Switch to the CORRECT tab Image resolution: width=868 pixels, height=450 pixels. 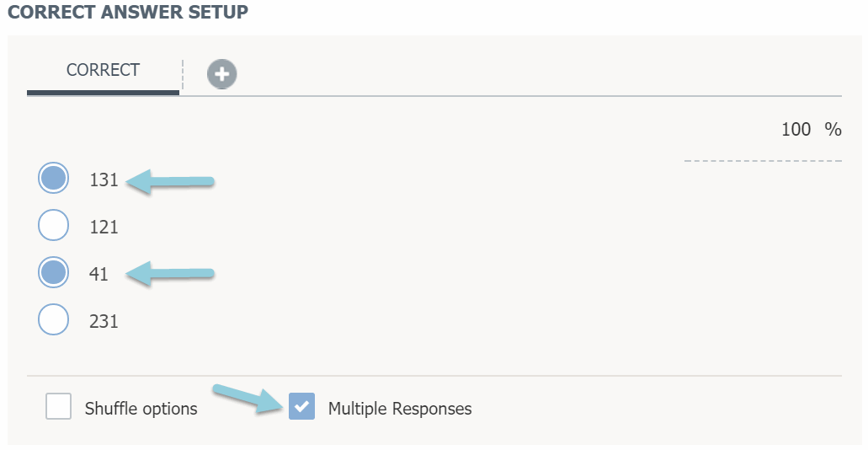(103, 70)
